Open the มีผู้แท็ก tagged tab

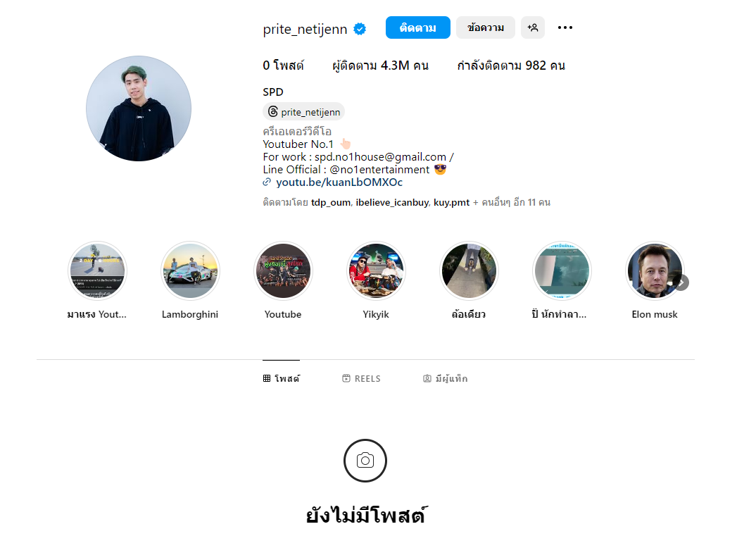point(446,379)
